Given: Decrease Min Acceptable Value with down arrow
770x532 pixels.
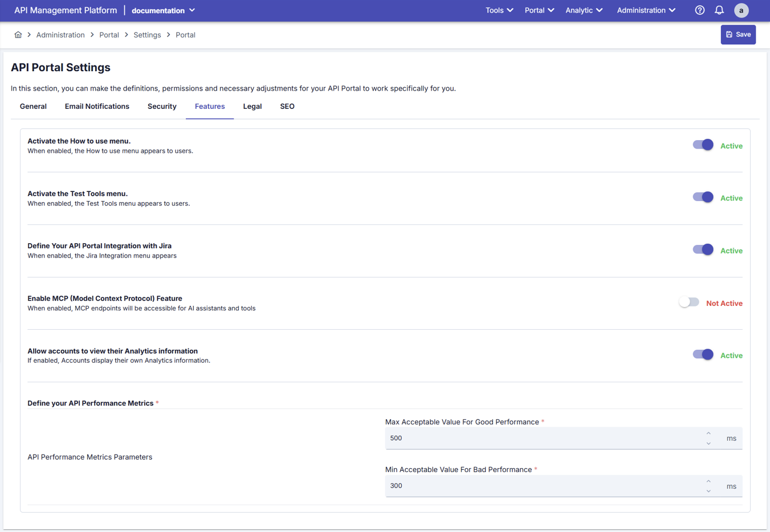Looking at the screenshot, I should point(708,491).
